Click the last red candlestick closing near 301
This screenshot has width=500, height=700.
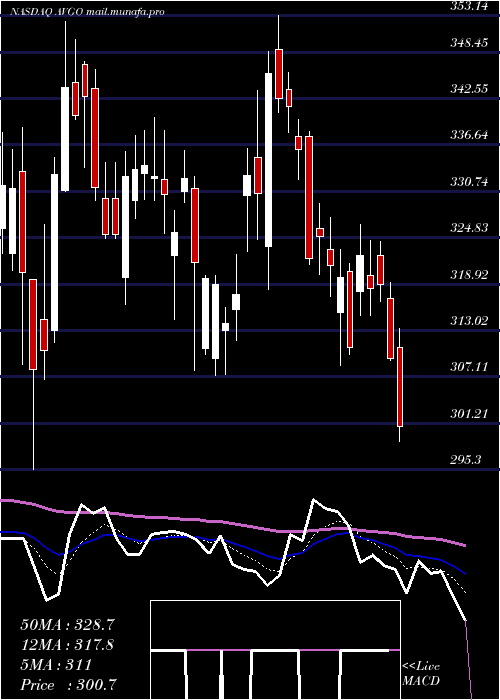coord(400,387)
